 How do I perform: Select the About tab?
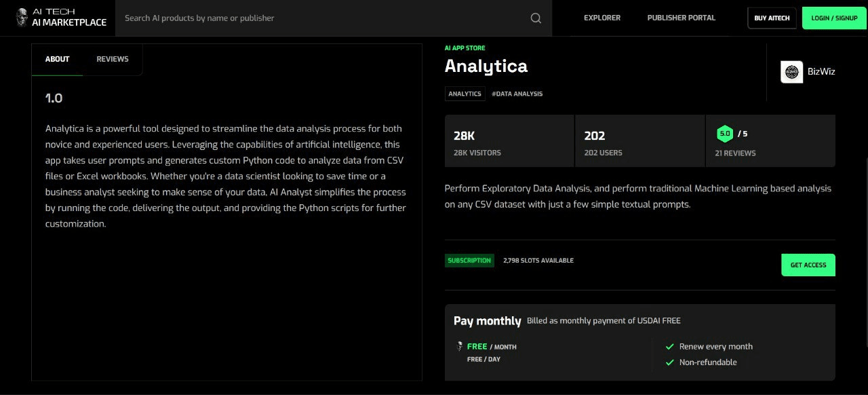58,59
